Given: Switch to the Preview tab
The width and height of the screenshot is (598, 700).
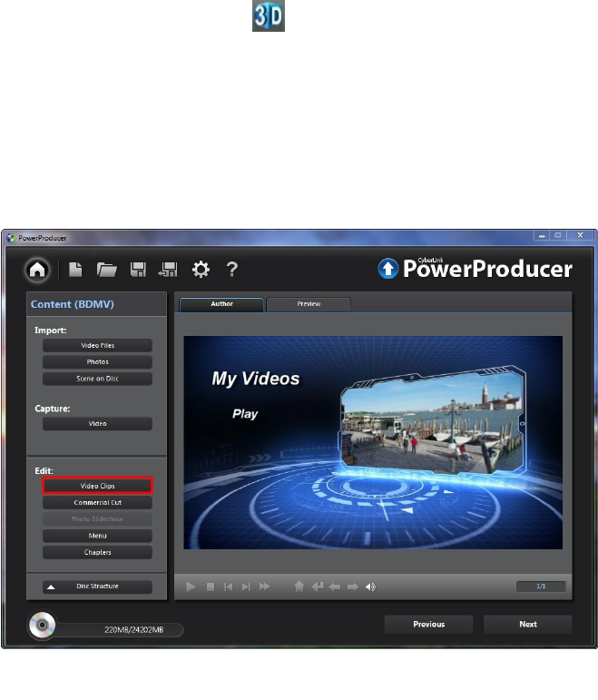Looking at the screenshot, I should tap(309, 304).
